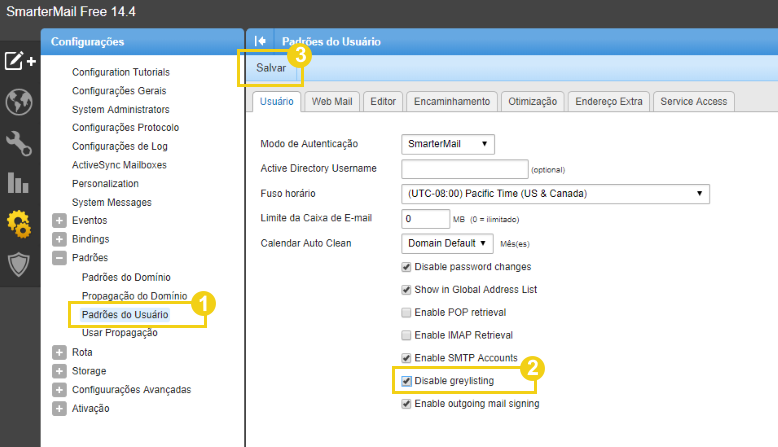
Task: Open the shield security icon
Action: click(19, 264)
